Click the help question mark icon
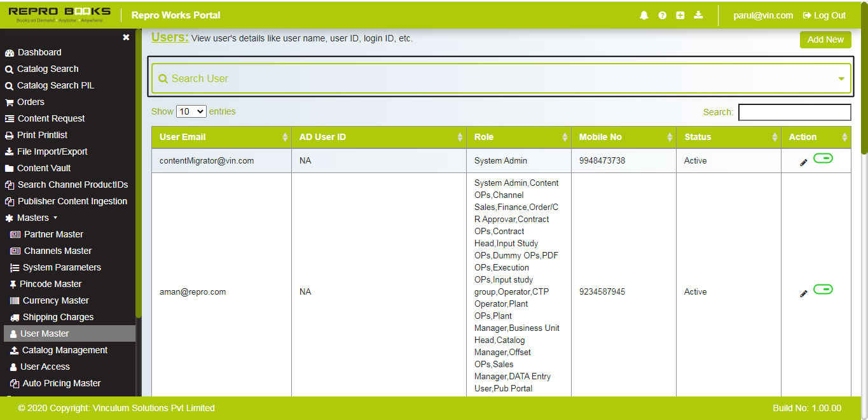Screen dimensions: 868x420 [x=662, y=15]
